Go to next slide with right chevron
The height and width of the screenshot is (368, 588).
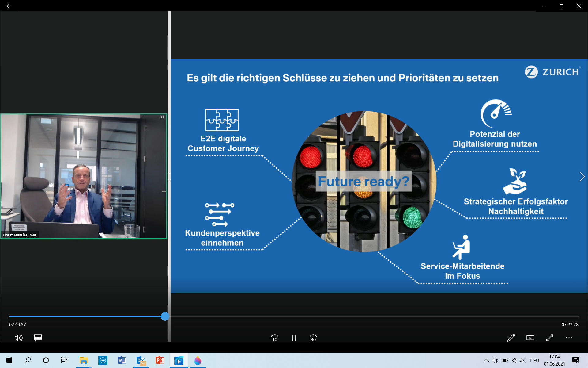582,177
